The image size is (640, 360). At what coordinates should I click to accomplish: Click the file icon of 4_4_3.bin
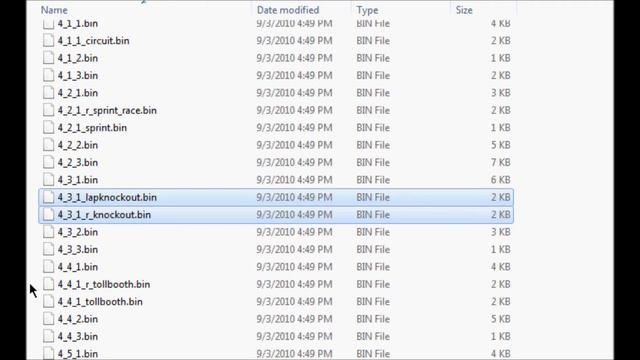(49, 336)
